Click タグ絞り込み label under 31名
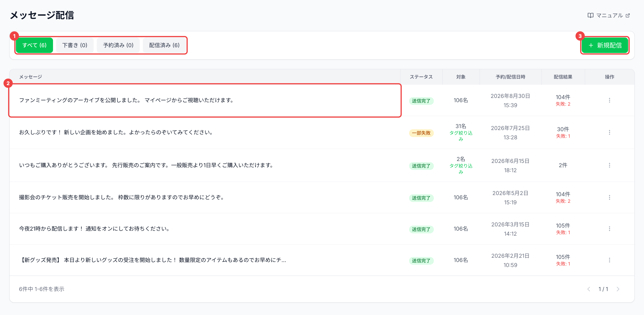The width and height of the screenshot is (644, 315). [461, 136]
